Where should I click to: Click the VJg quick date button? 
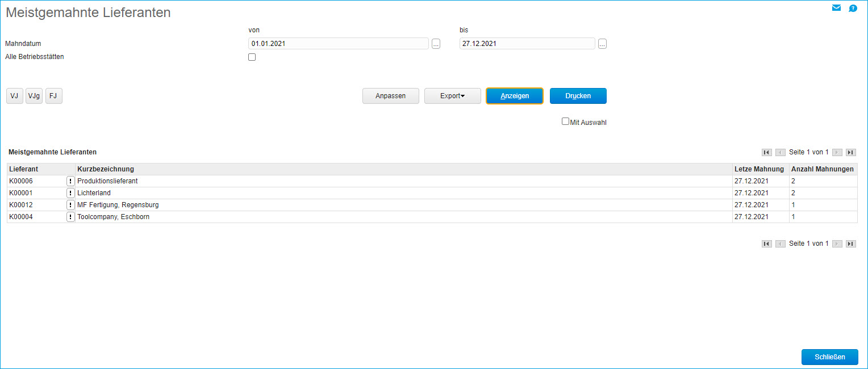[x=34, y=96]
